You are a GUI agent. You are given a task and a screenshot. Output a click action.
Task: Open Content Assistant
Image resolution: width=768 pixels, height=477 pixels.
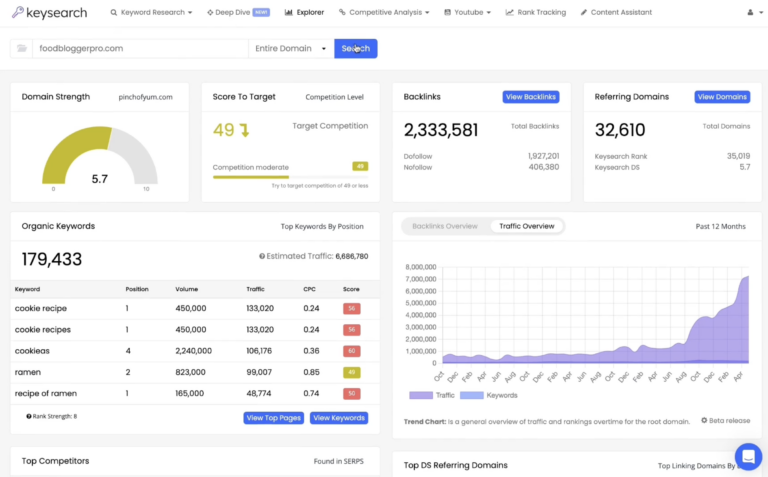coord(616,12)
